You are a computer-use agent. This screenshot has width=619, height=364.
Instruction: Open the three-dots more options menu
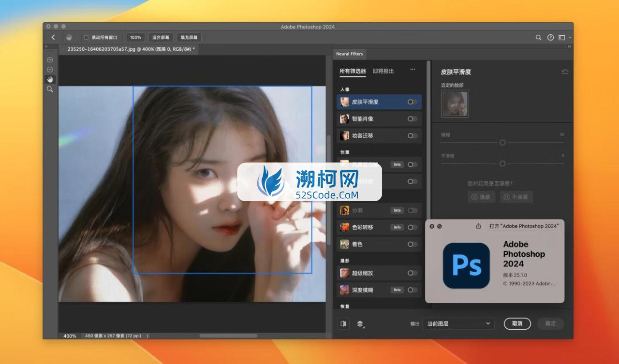tap(413, 69)
